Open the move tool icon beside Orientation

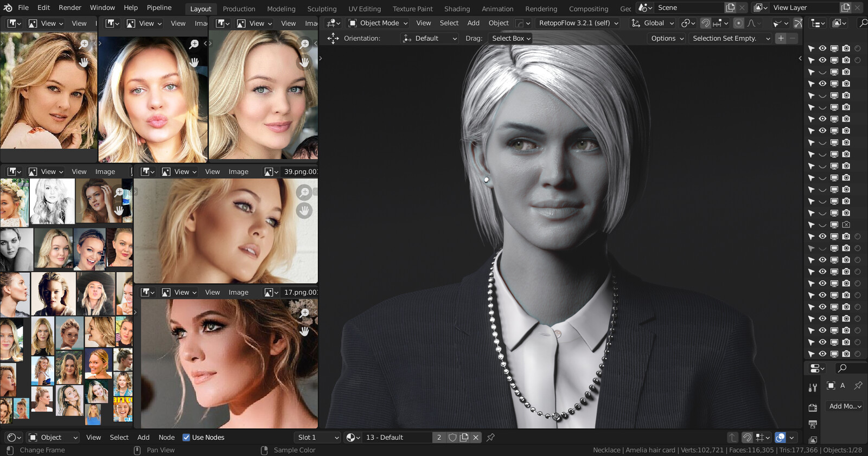click(x=333, y=38)
